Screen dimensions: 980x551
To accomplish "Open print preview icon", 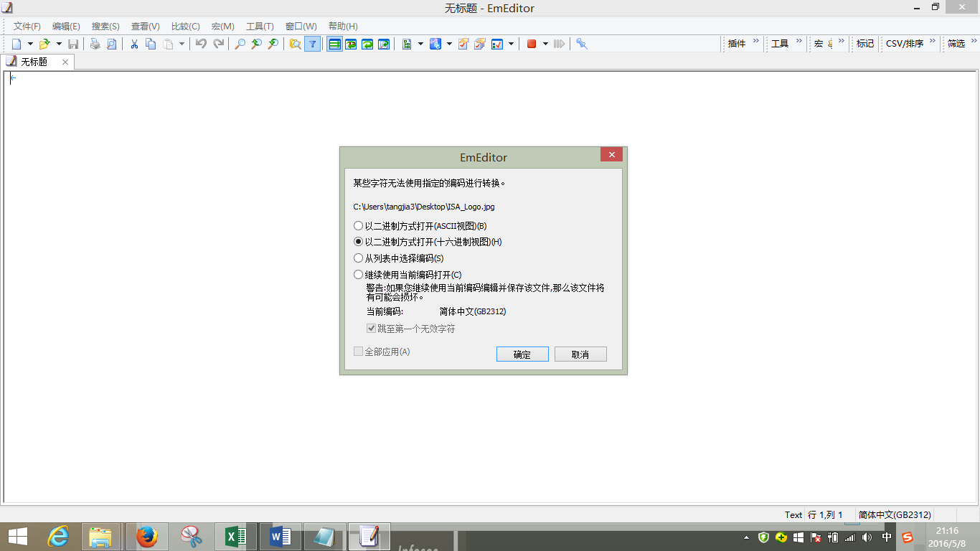I will click(x=111, y=44).
